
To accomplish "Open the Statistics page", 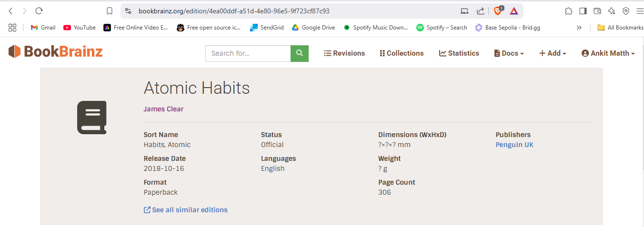I will [459, 53].
